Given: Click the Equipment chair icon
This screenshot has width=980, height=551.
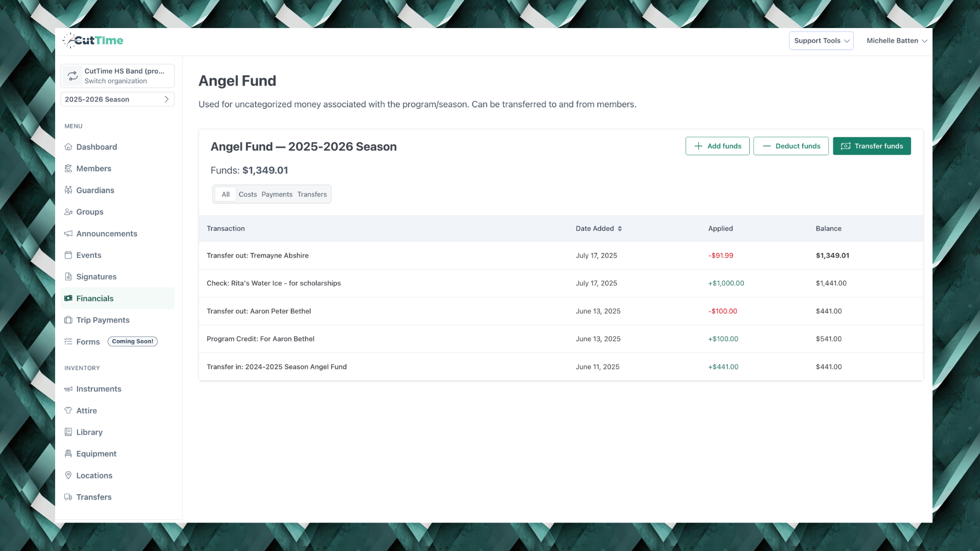Looking at the screenshot, I should point(68,454).
